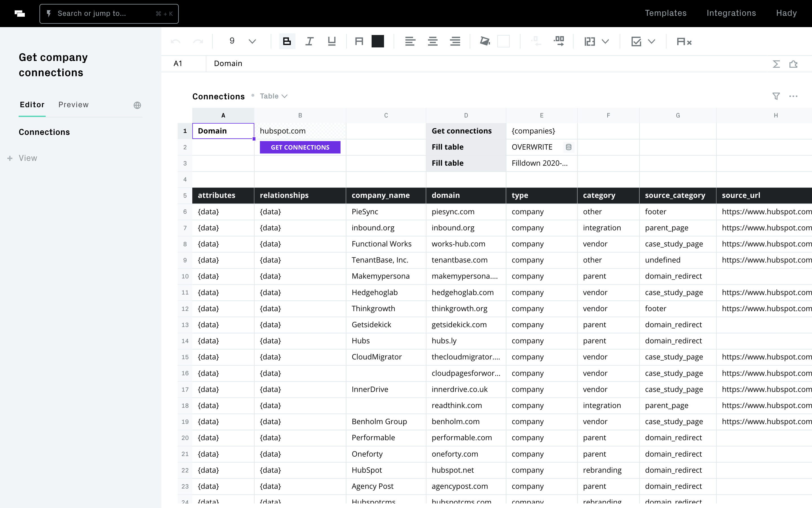
Task: Select the {companies} cell
Action: tap(542, 131)
